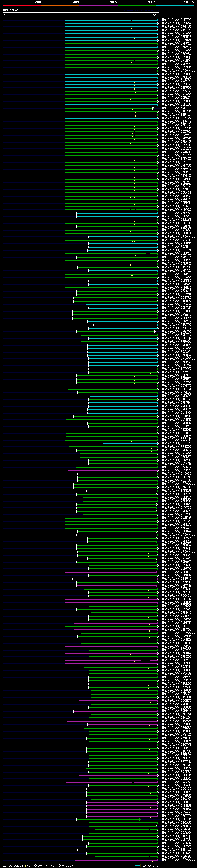197x868 pixels.
Task: Click the purple alignment bar for UniRef100_Q53PY9
Action: pyautogui.click(x=113, y=470)
